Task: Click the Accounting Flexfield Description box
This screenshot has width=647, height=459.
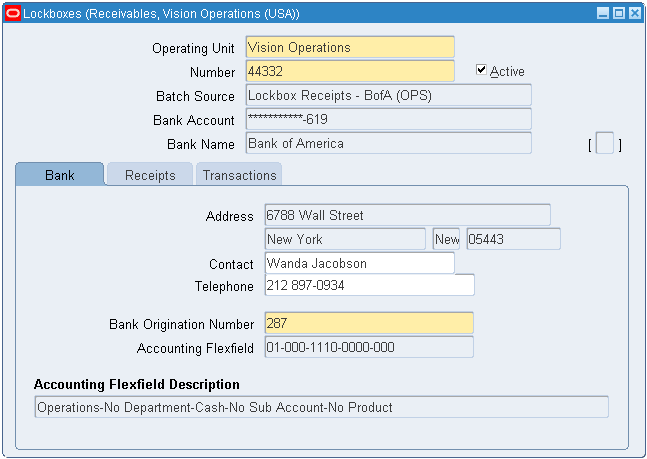Action: (x=320, y=408)
